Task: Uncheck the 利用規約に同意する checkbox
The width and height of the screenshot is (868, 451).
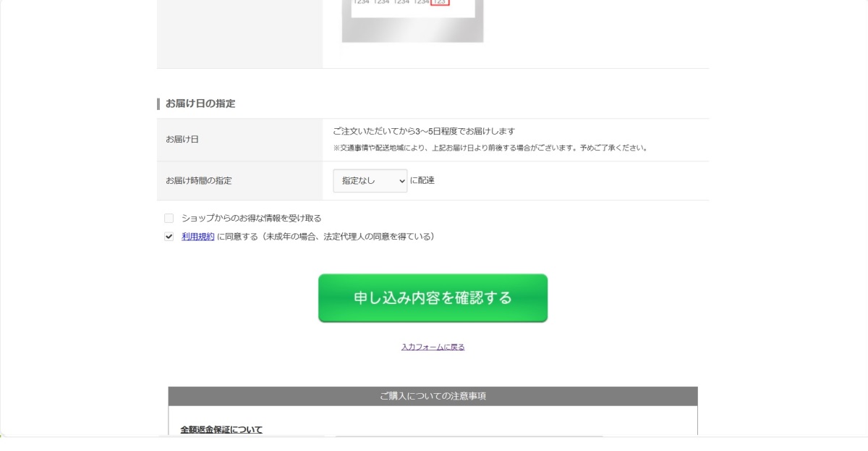Action: coord(169,236)
